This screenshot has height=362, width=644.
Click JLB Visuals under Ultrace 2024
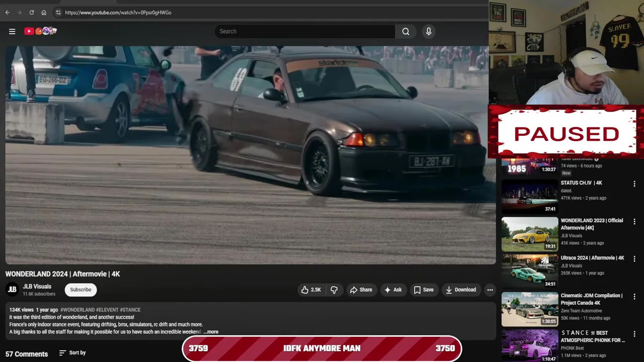click(x=572, y=265)
